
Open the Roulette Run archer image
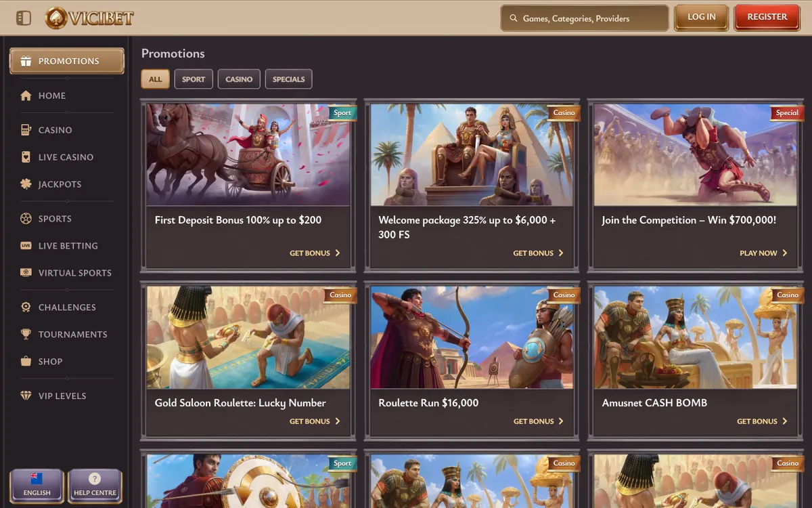[472, 337]
